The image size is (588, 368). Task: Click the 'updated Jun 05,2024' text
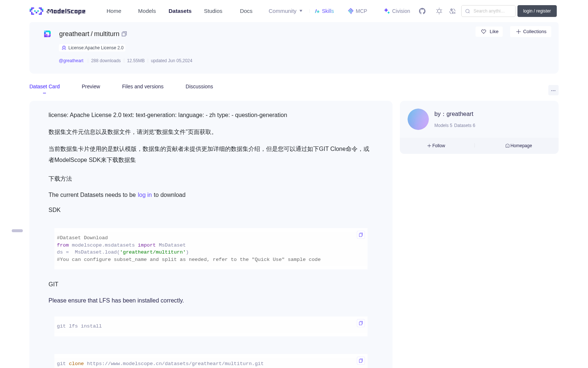172,61
